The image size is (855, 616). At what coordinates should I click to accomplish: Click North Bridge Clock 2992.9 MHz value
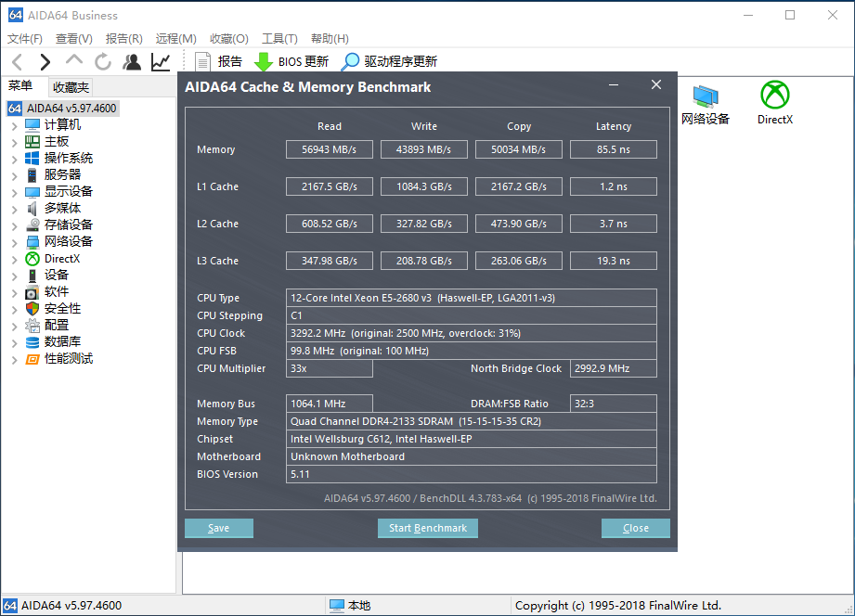point(614,368)
